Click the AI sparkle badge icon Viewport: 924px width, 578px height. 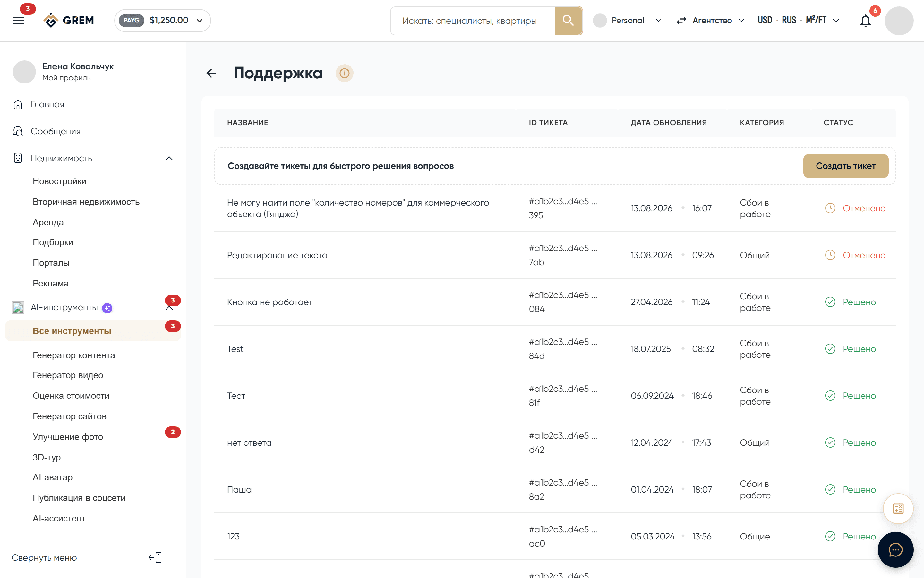pyautogui.click(x=107, y=308)
